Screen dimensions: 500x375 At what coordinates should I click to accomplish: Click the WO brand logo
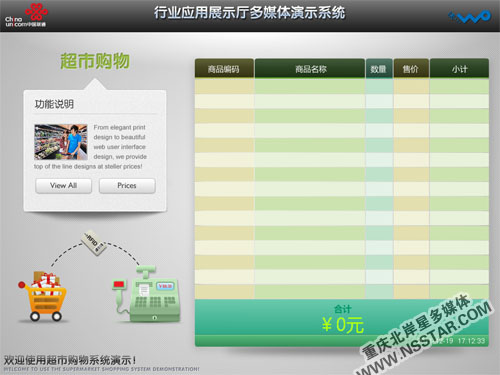tap(470, 16)
